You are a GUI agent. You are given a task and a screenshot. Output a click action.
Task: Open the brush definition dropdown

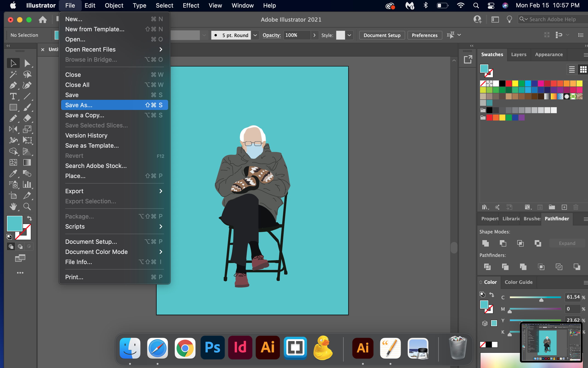tap(255, 35)
